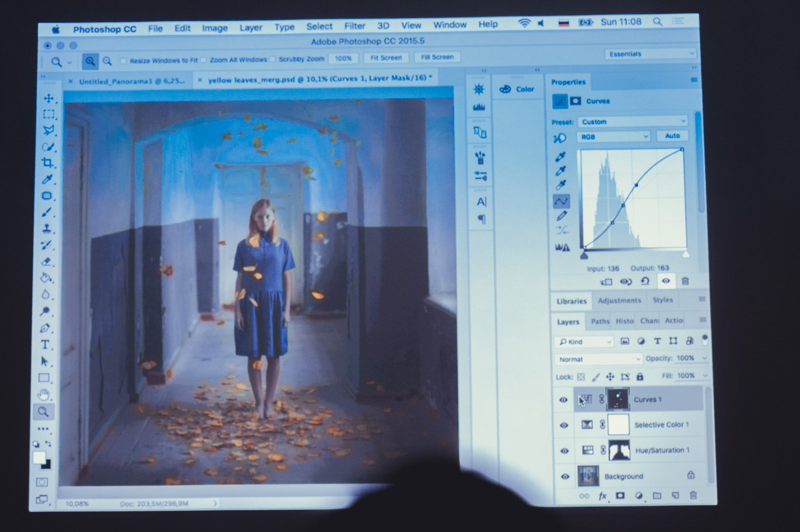
Task: Select the Clone Stamp tool
Action: (x=47, y=229)
